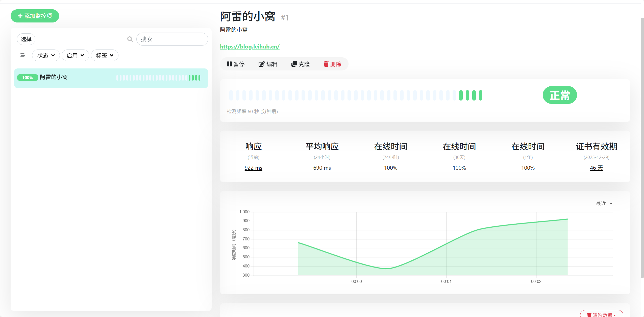
Task: Toggle selection mode with 选择 button
Action: coord(26,39)
